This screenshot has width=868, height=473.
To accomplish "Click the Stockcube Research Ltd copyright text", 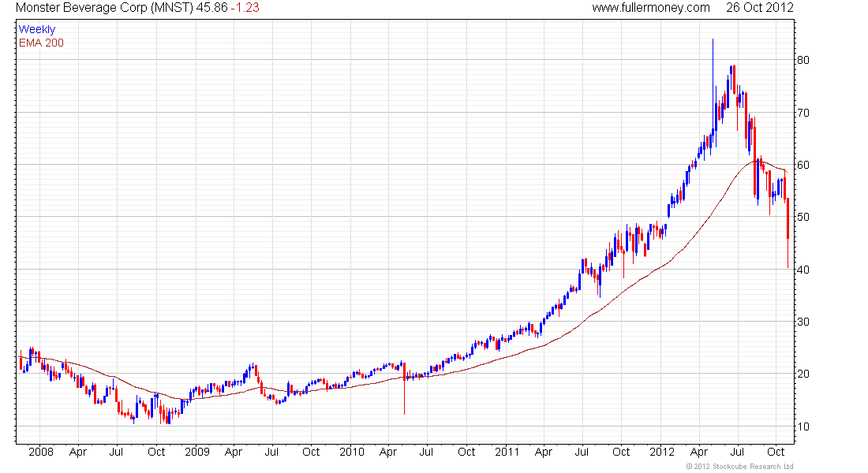I will (739, 467).
